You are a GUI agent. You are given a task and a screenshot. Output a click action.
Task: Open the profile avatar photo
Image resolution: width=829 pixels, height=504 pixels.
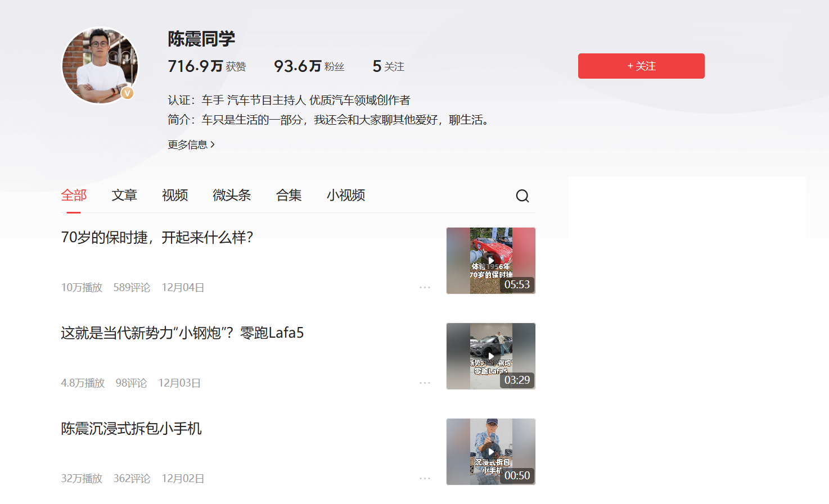(x=99, y=65)
